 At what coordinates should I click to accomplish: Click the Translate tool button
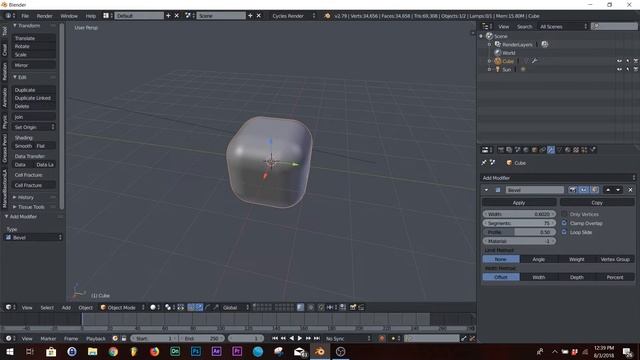[34, 38]
